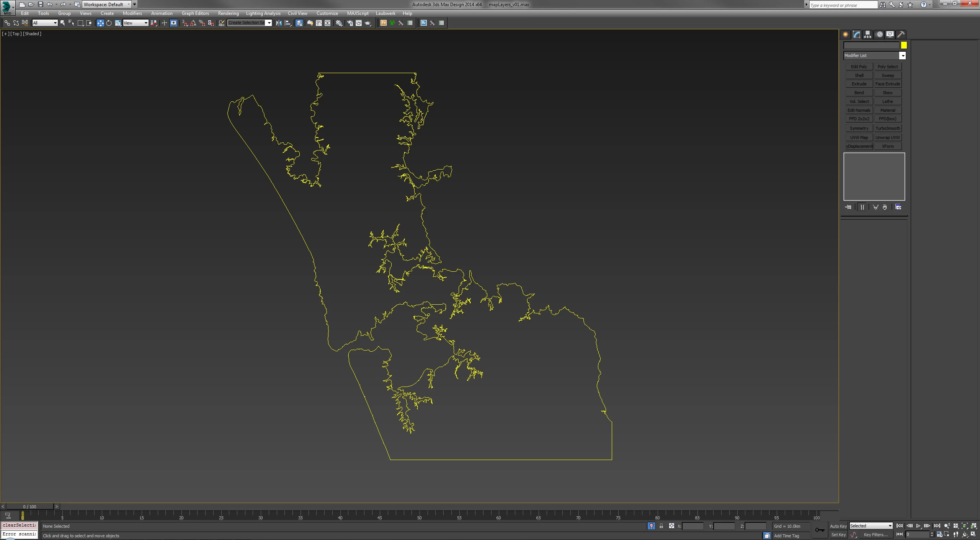Toggle Auto Key mode
The image size is (980, 540).
pyautogui.click(x=838, y=526)
